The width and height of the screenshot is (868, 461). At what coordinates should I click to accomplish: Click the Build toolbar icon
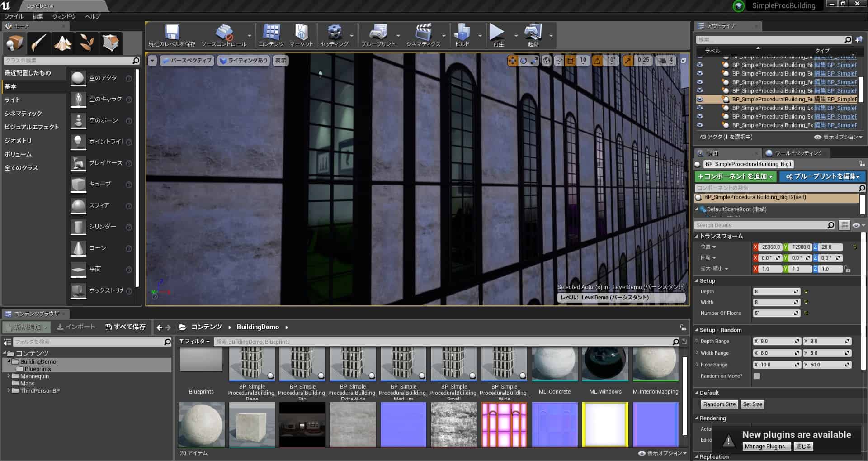coord(462,35)
